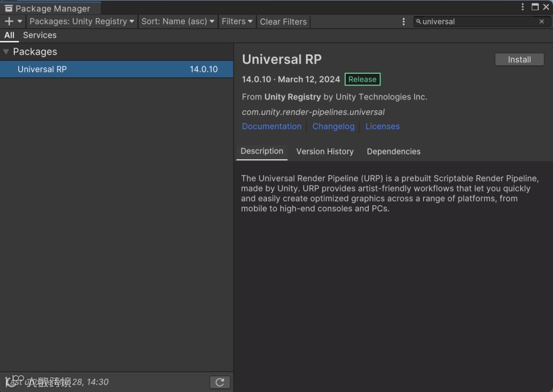This screenshot has width=553, height=392.
Task: Click the 14.0.10 · March 12, 2024 text
Action: [291, 79]
